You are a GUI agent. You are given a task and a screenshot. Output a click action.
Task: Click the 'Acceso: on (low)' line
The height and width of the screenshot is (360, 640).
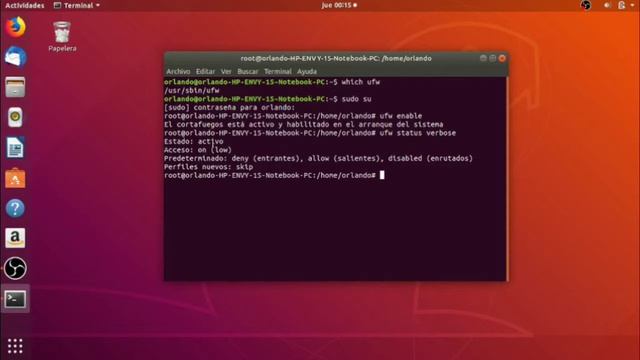pyautogui.click(x=198, y=150)
